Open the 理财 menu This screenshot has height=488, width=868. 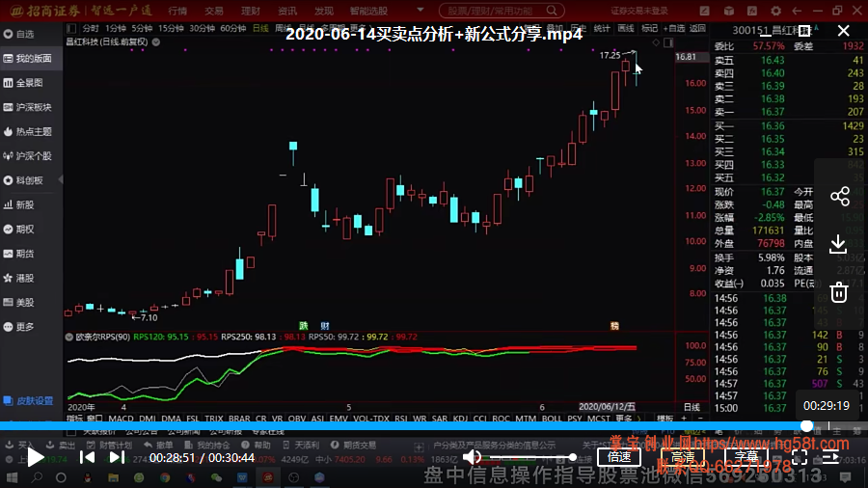pos(250,11)
